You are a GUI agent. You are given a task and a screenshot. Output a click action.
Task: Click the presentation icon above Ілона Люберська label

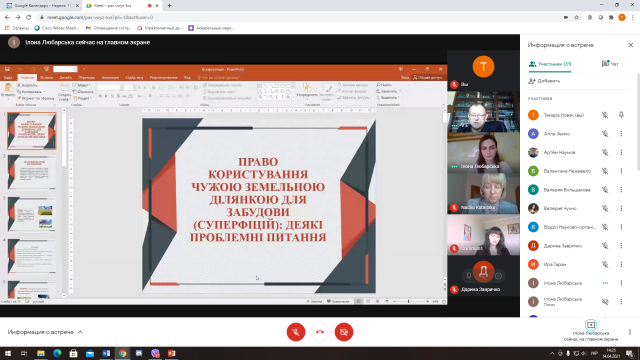click(591, 325)
